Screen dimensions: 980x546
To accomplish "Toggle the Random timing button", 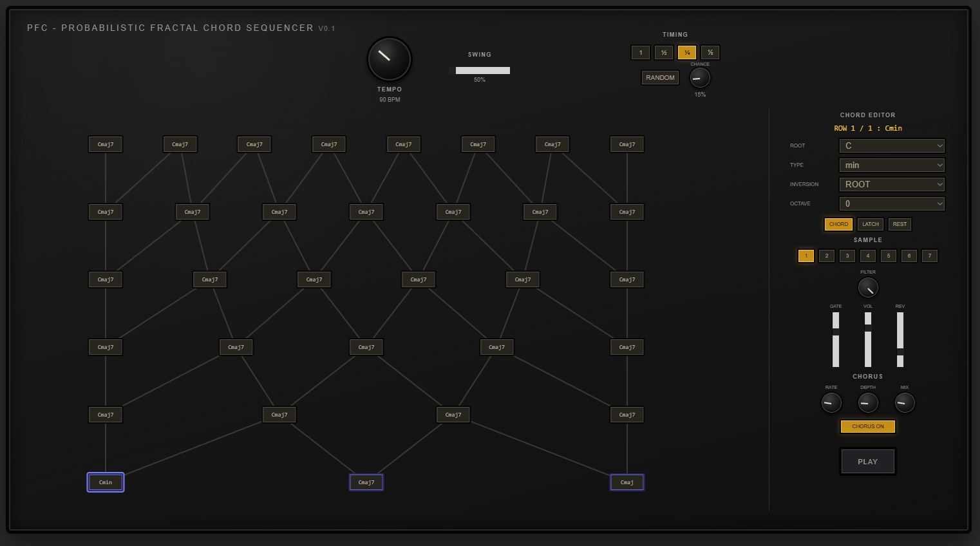I will pyautogui.click(x=660, y=78).
